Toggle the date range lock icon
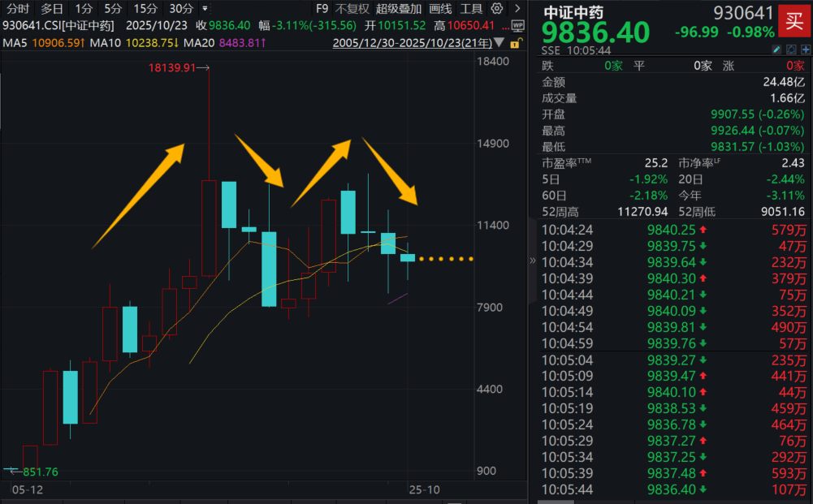Image resolution: width=813 pixels, height=504 pixels. pos(516,43)
